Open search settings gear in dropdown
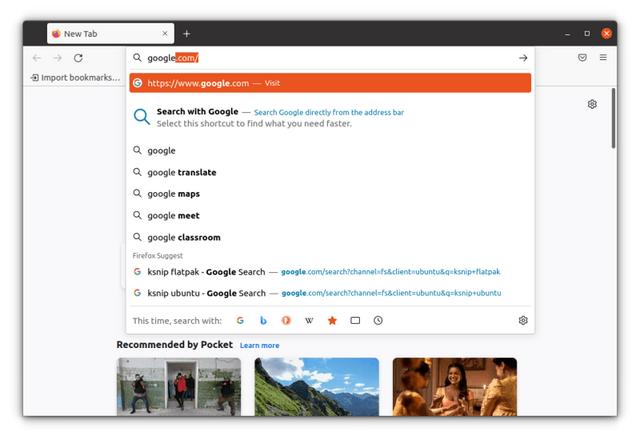The image size is (640, 440). [x=523, y=320]
